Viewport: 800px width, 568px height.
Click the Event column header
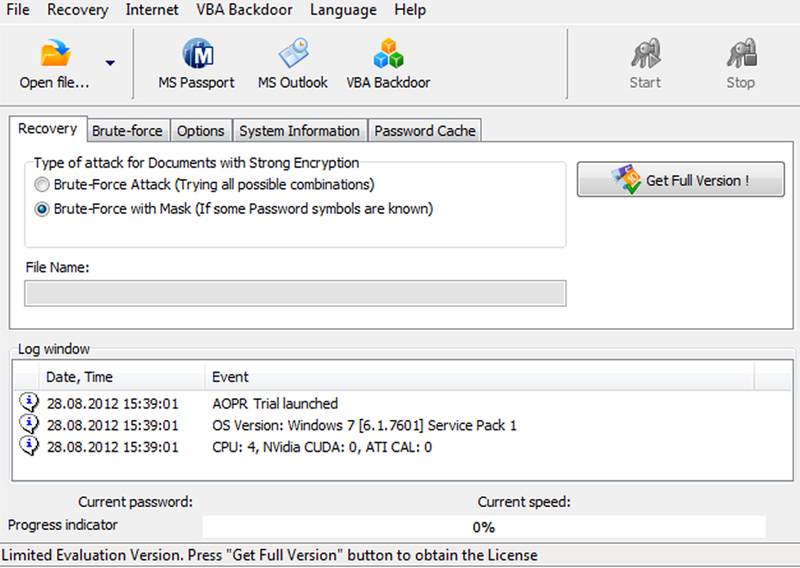coord(480,377)
